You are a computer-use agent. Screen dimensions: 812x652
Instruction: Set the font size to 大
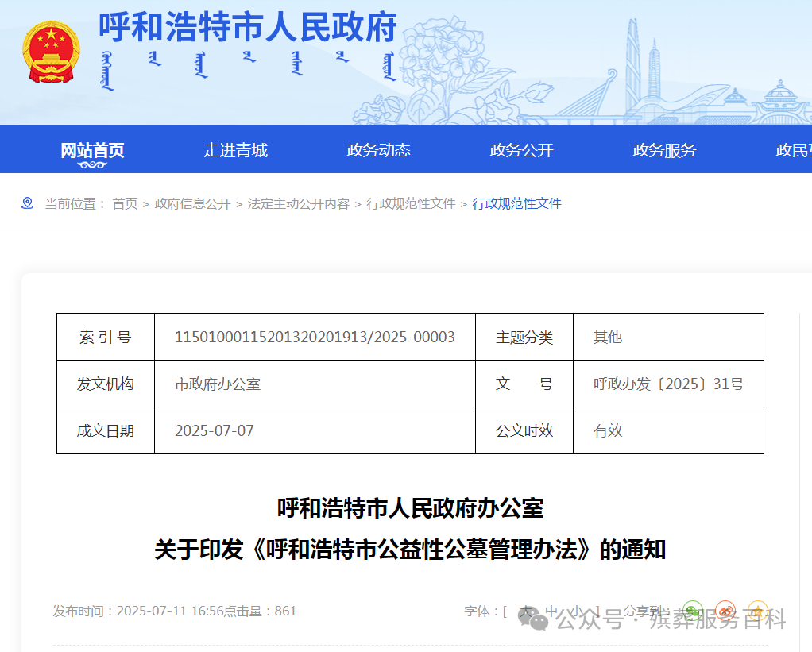click(x=524, y=611)
